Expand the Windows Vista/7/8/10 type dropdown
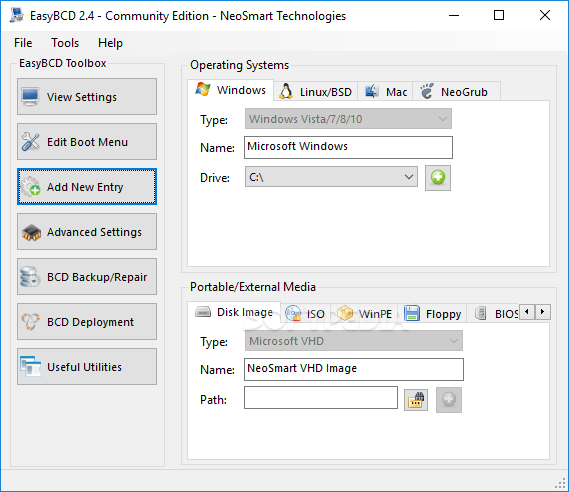This screenshot has width=569, height=492. (348, 119)
